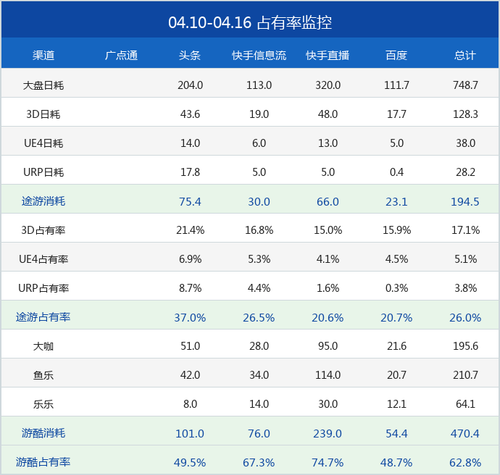Select UE4日耗 百度 value "5.0"
The height and width of the screenshot is (475, 500).
point(397,143)
